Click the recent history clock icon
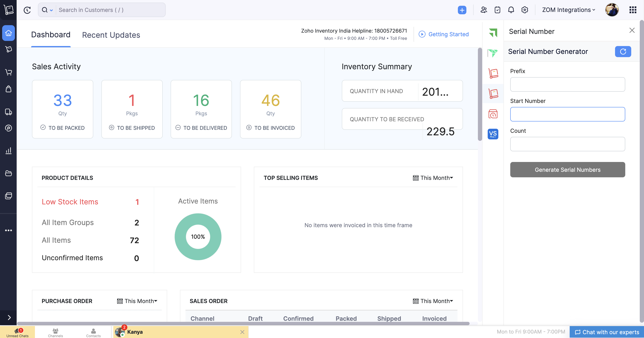644x338 pixels. pos(27,10)
